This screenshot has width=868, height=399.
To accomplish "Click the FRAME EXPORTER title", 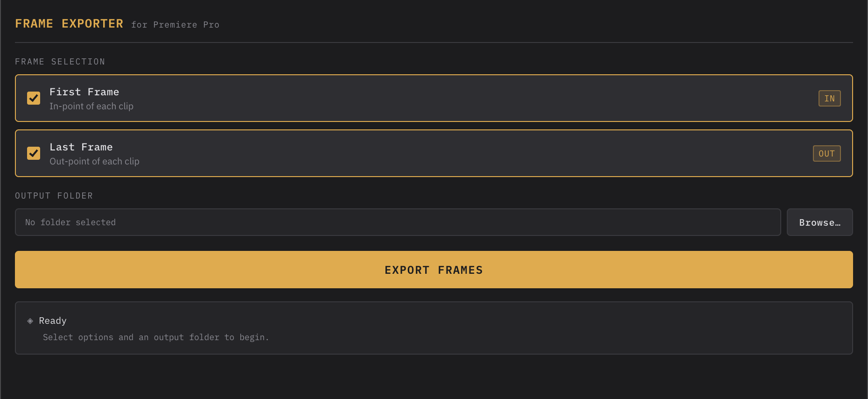I will point(69,23).
